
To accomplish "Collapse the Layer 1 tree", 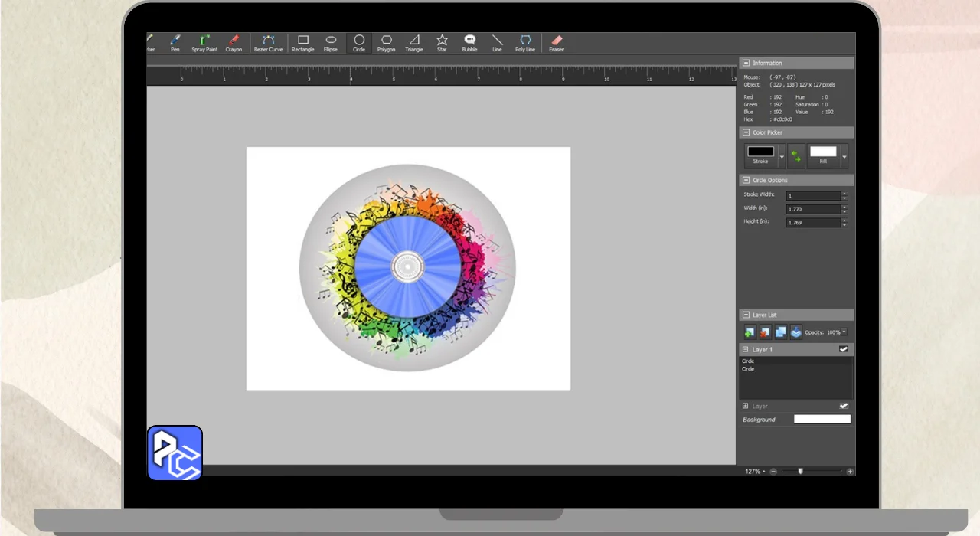I will (x=746, y=349).
